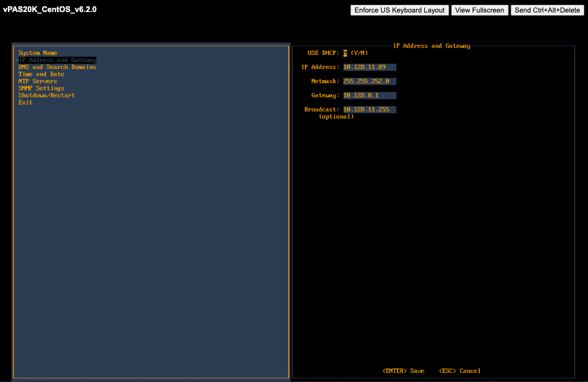588x382 pixels.
Task: Open NTP Servers menu entry
Action: click(38, 82)
